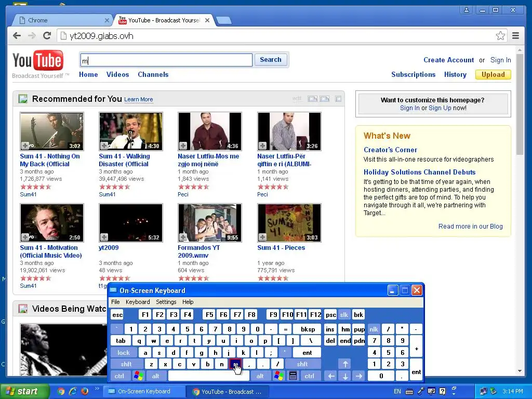Toggle the left shft key

[126, 364]
